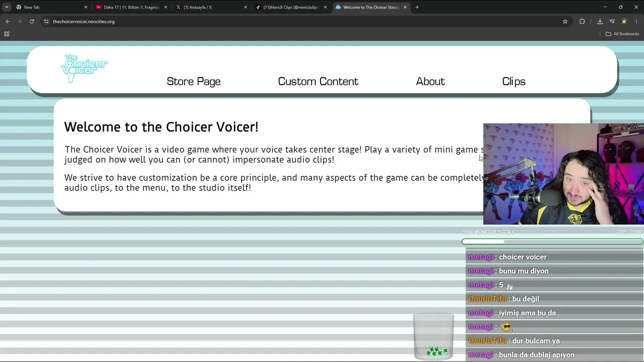Click the chat message 'bu değil'
This screenshot has height=362, width=644.
pyautogui.click(x=525, y=299)
